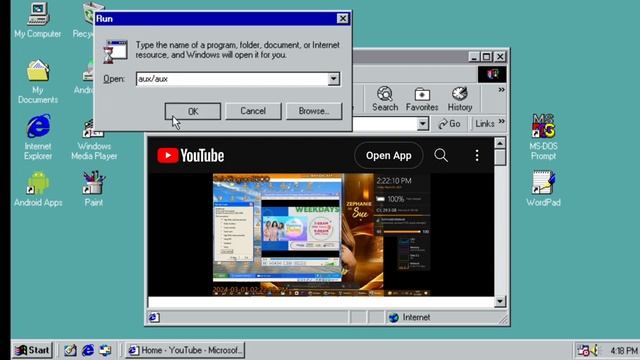The width and height of the screenshot is (640, 360).
Task: Click the Go button in Internet Explorer
Action: coord(449,123)
